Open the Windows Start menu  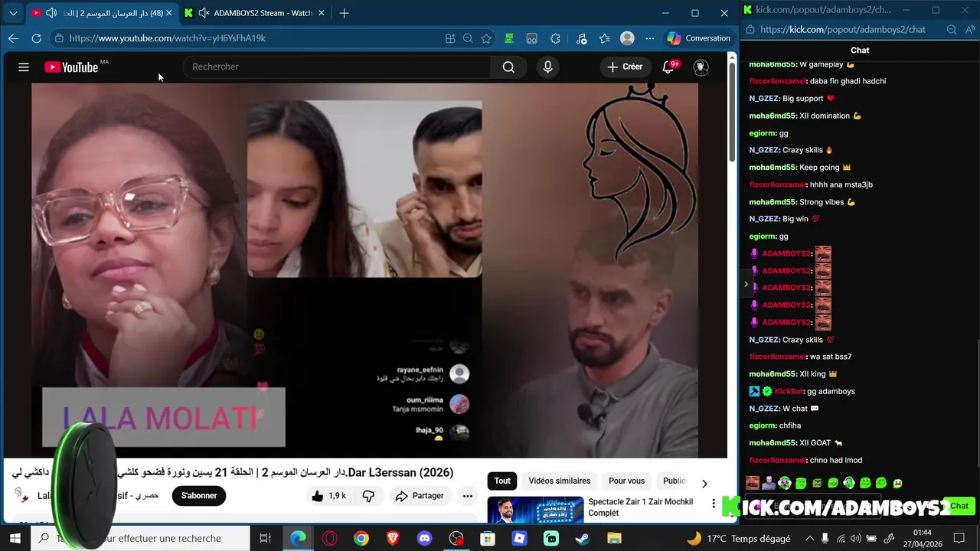tap(15, 538)
